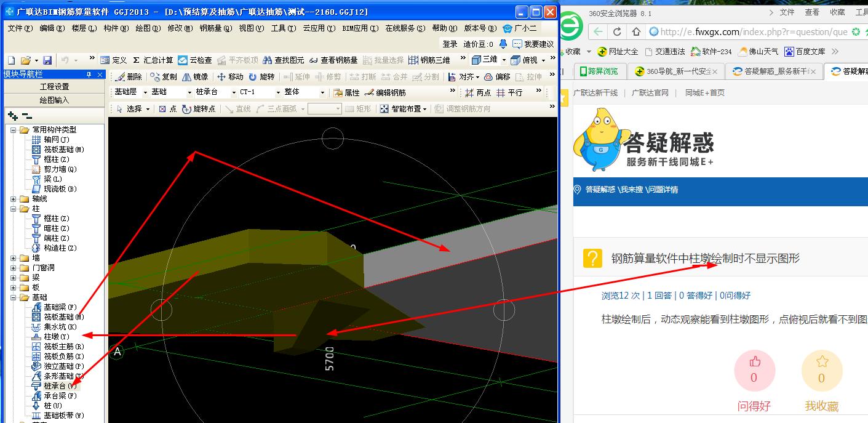Open 钢筋量 menu

(x=215, y=28)
